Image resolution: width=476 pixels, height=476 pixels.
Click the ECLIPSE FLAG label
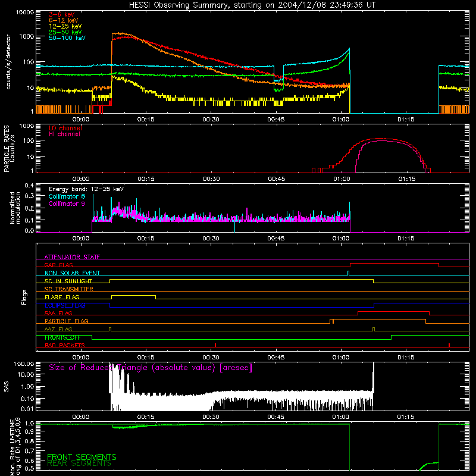(x=65, y=305)
